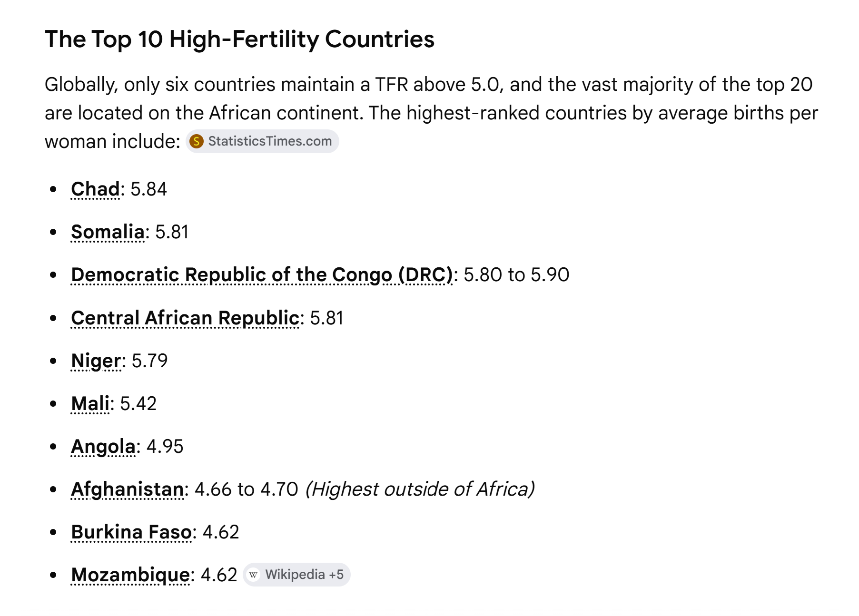Screen dimensions: 859x616
Task: Click the 4.66 to 4.70 Afghanistan value
Action: click(x=247, y=489)
